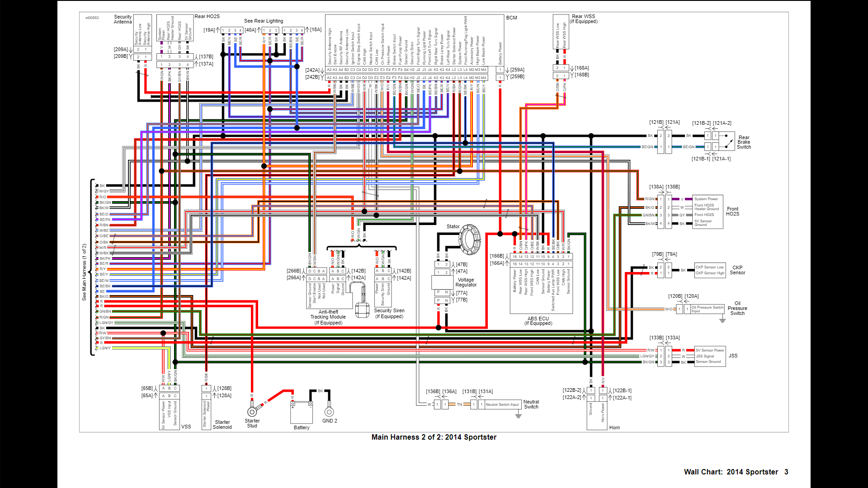Click connector label [138A]
The image size is (868, 488).
pos(656,187)
